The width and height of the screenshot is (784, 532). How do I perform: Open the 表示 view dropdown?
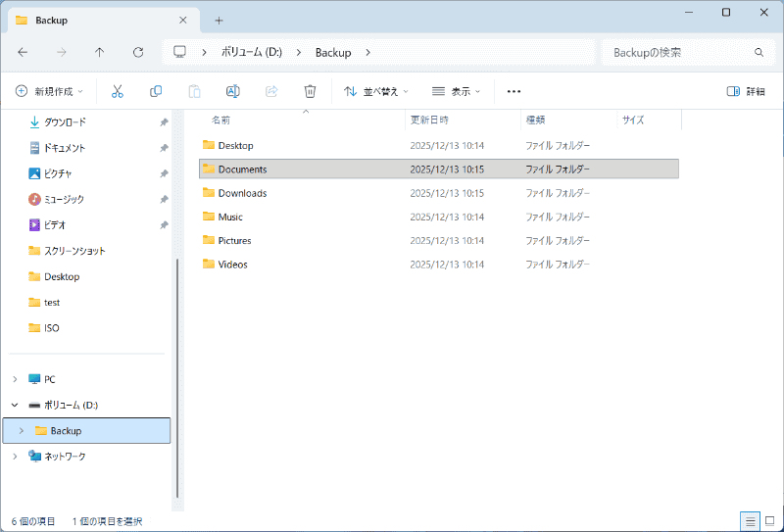pos(456,91)
